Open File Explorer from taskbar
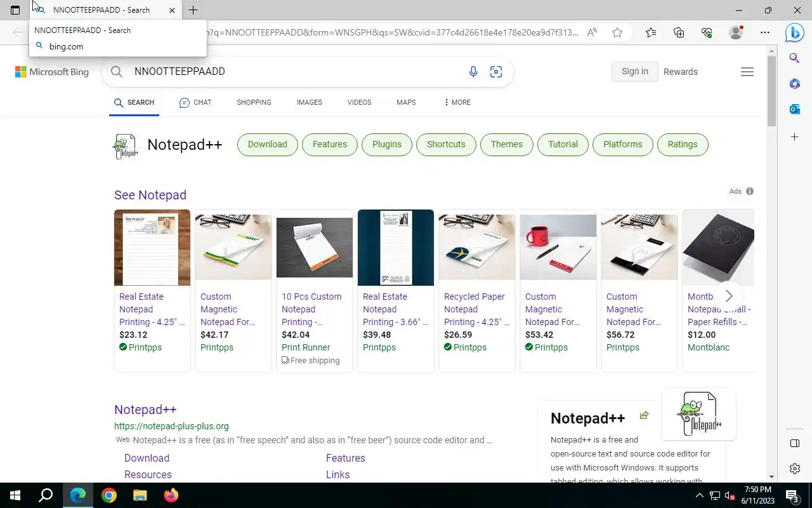The image size is (812, 508). point(140,495)
